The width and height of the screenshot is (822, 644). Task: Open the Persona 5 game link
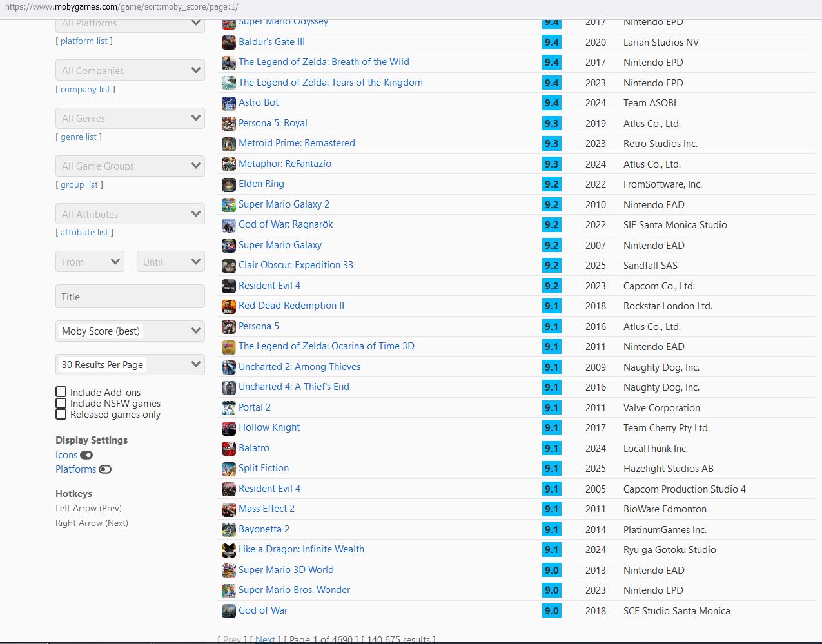259,326
